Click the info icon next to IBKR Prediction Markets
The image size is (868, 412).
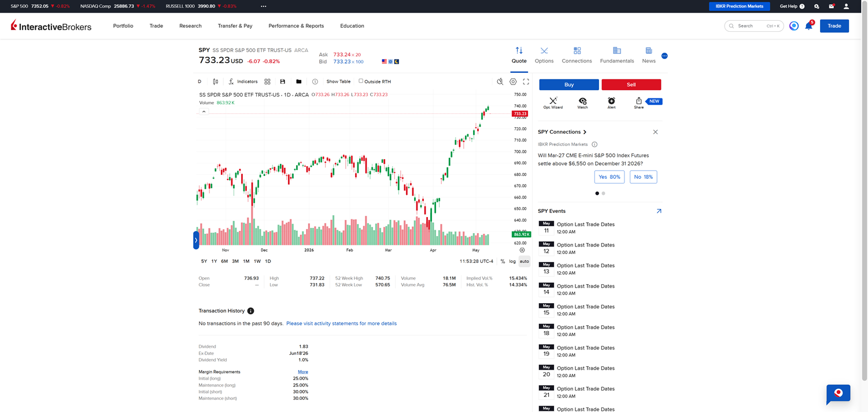[x=594, y=145]
